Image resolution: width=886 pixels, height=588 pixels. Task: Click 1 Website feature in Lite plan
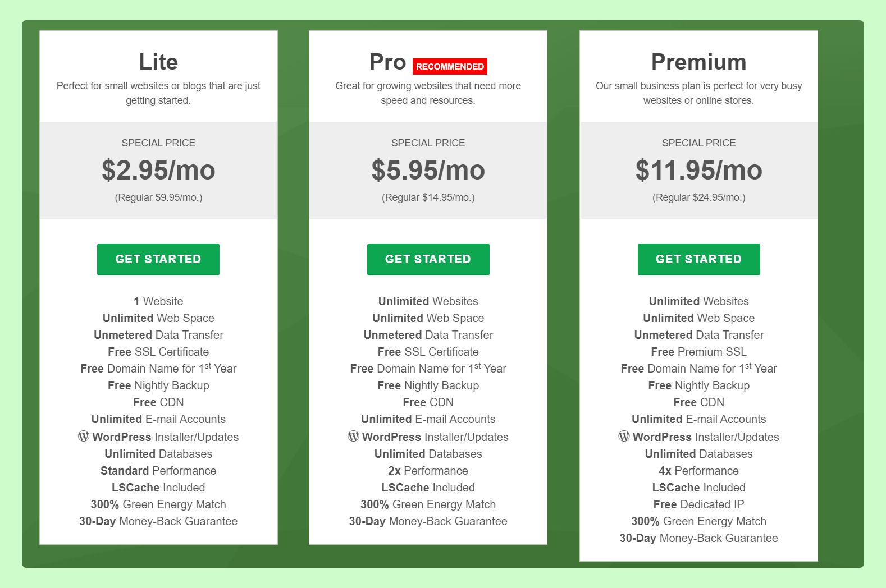(158, 301)
